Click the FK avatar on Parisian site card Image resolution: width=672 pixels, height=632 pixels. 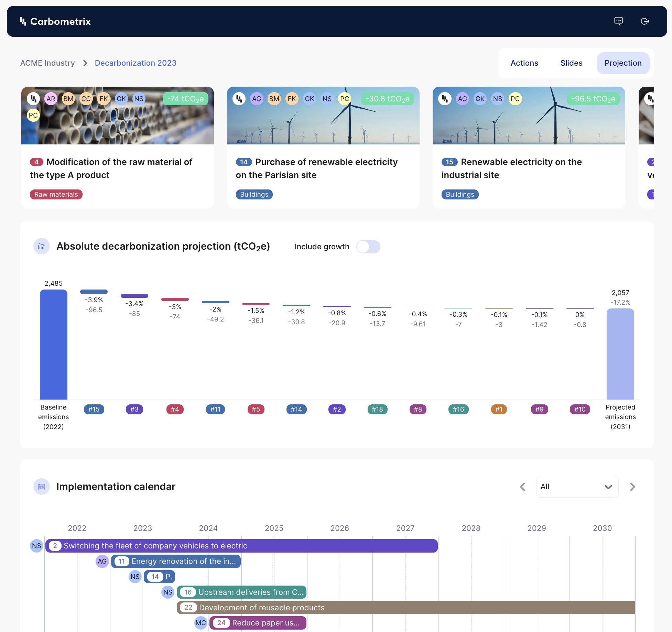click(292, 99)
